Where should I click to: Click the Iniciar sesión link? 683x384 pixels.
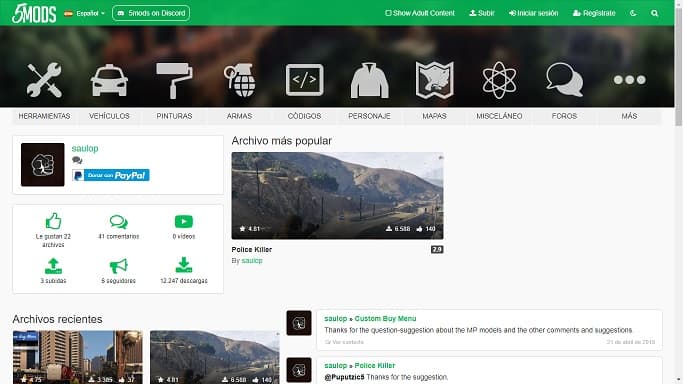534,13
